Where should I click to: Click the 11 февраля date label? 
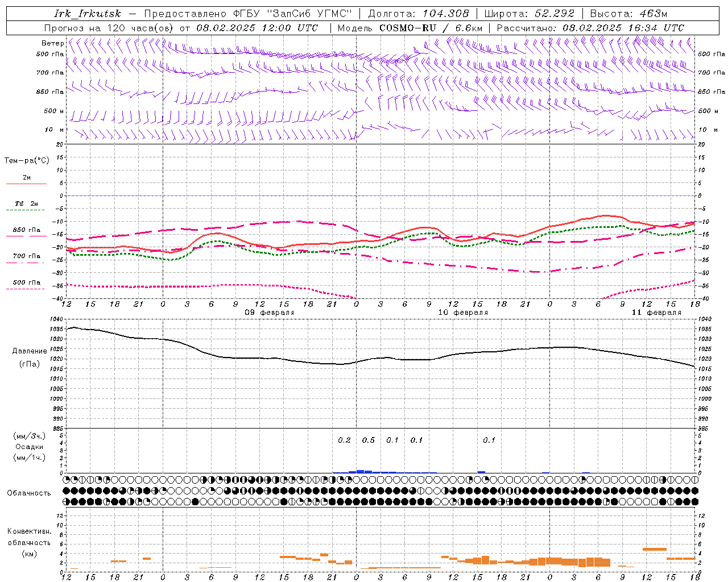click(656, 313)
